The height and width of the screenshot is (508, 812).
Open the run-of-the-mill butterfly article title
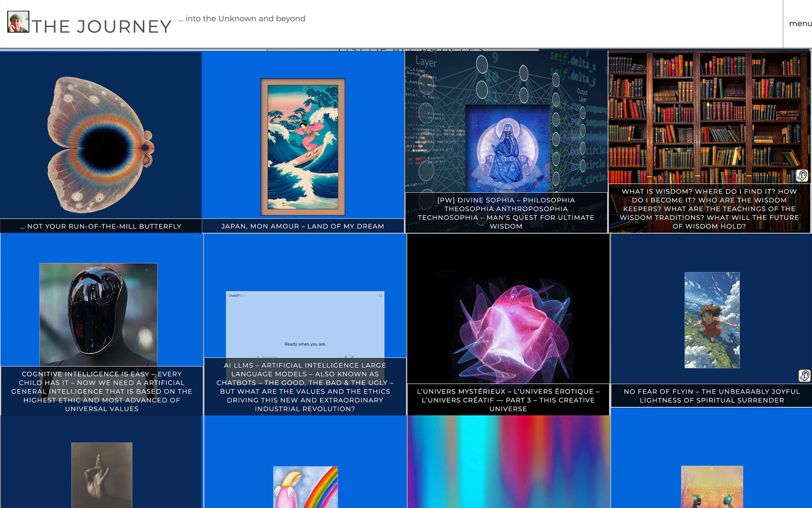(101, 226)
